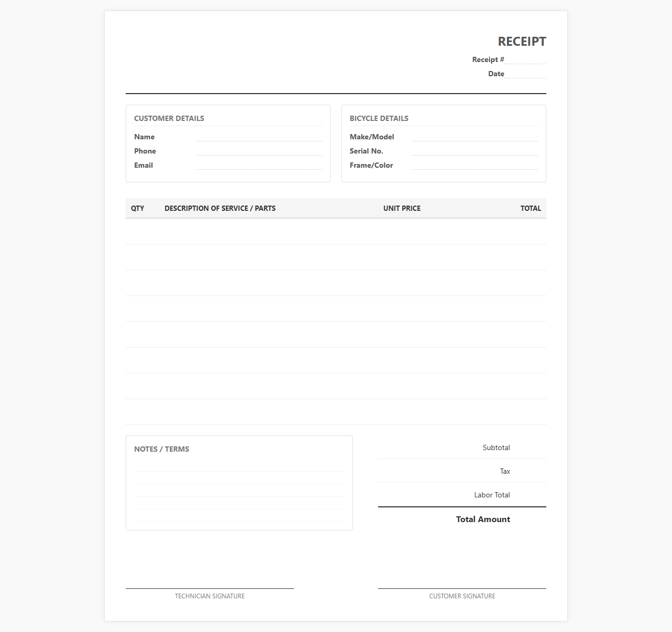Click the customer Email input line
Screen dimensions: 672x632
(260, 165)
